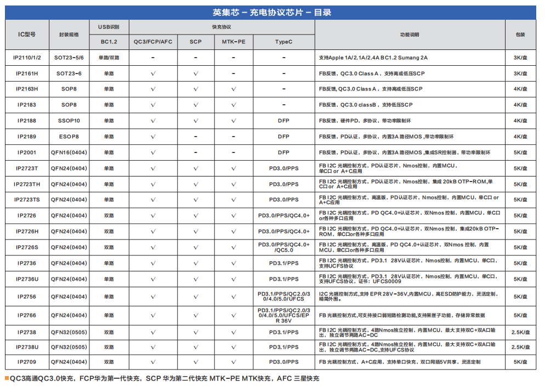The image size is (545, 392).
Task: Click the IP2736U model cell
Action: 27,279
